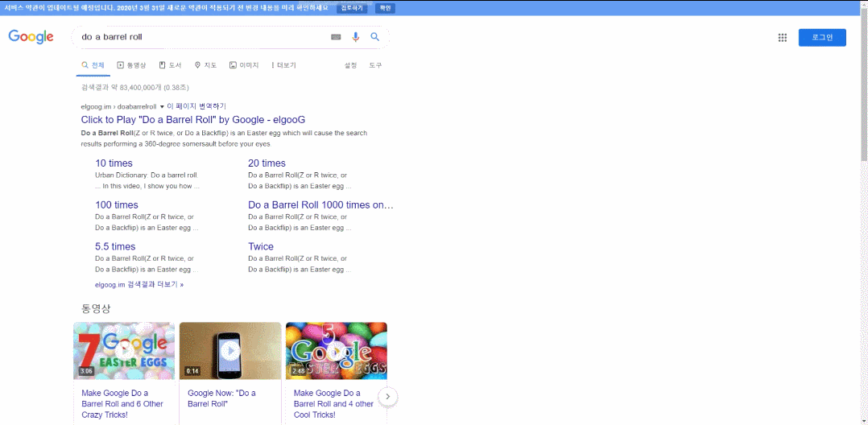This screenshot has width=868, height=425.
Task: Click 'elgoog.im 검색결과 더보기' link
Action: click(x=139, y=284)
